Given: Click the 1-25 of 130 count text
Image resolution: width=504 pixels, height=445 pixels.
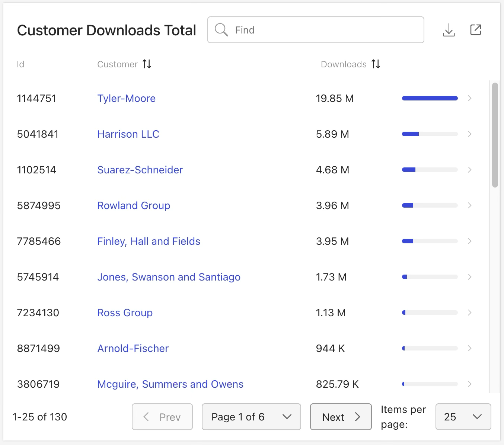Looking at the screenshot, I should [x=40, y=417].
